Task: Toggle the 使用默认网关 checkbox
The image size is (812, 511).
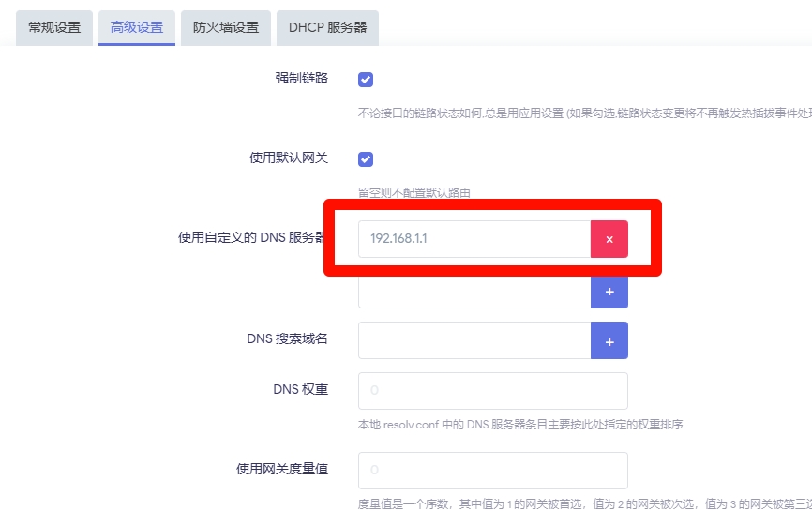Action: click(366, 159)
